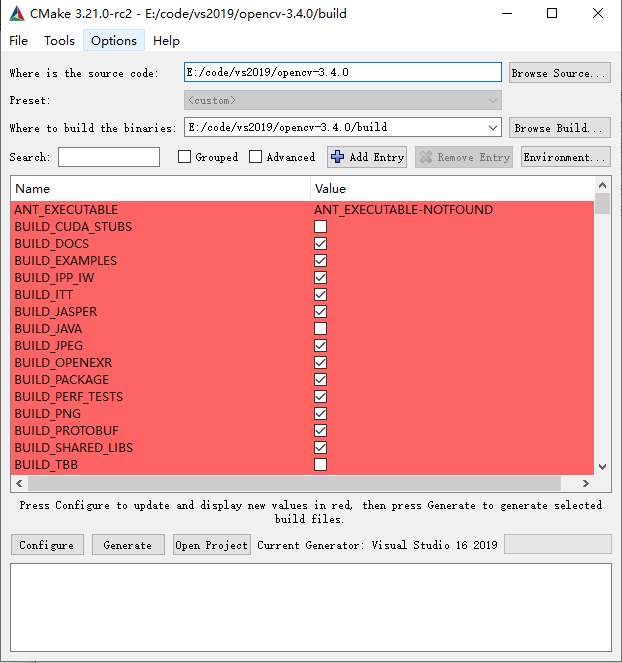Screen dimensions: 622x663
Task: Click the horizontal scroll left arrow
Action: (19, 483)
